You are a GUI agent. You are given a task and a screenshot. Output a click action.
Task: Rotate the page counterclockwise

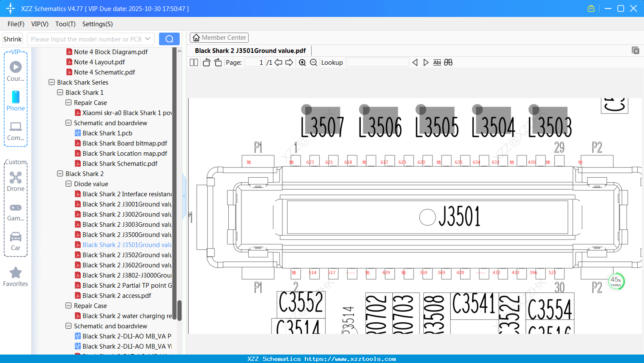click(206, 63)
